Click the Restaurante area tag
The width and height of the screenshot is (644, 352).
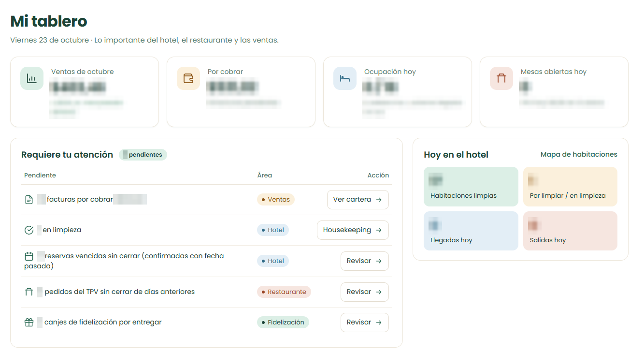(284, 292)
